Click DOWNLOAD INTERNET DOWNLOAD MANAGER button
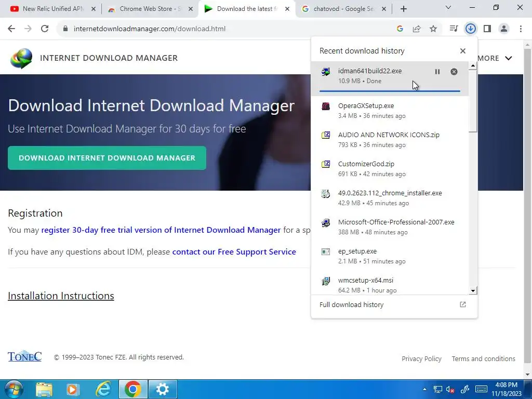 [107, 158]
